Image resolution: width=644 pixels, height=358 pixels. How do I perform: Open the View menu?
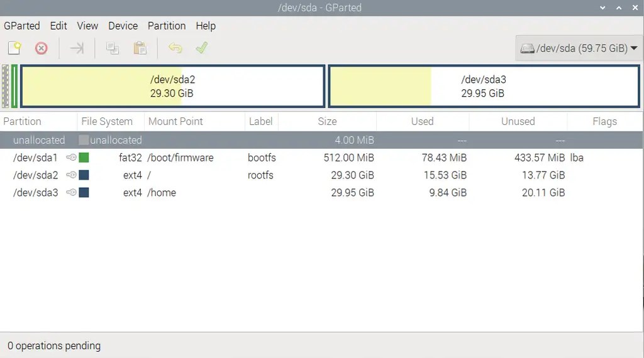[x=87, y=26]
